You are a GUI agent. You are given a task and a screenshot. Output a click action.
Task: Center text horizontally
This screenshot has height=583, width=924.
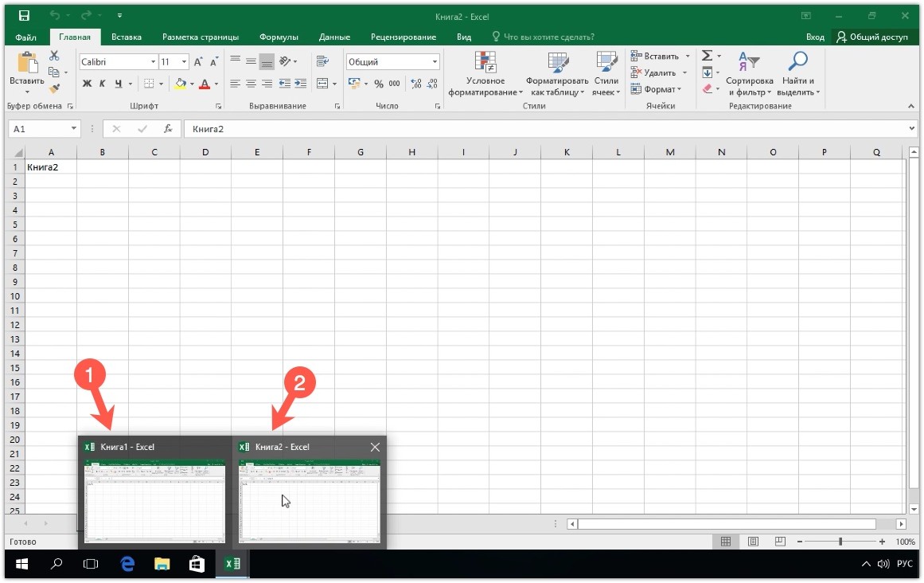click(x=251, y=84)
